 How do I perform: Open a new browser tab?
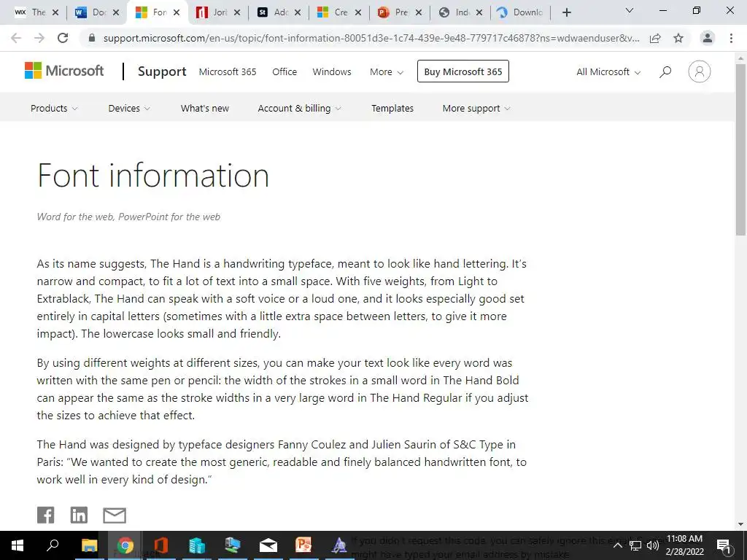566,12
